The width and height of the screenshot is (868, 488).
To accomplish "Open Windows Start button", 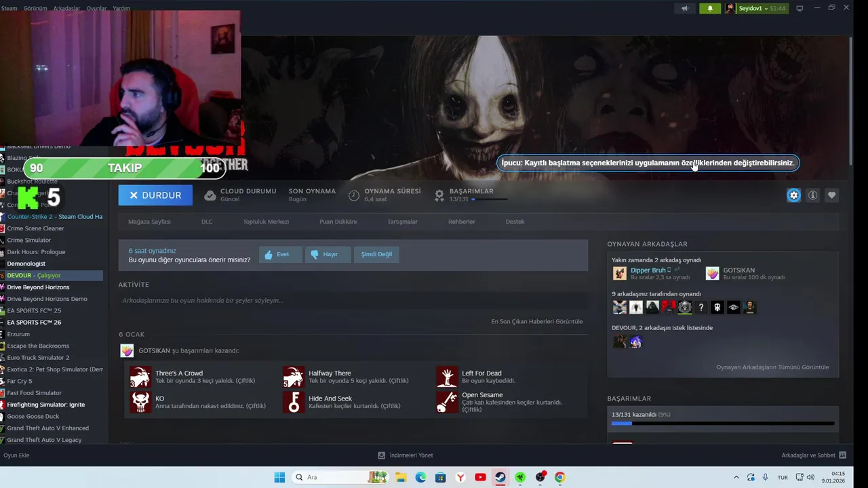I will click(x=279, y=477).
